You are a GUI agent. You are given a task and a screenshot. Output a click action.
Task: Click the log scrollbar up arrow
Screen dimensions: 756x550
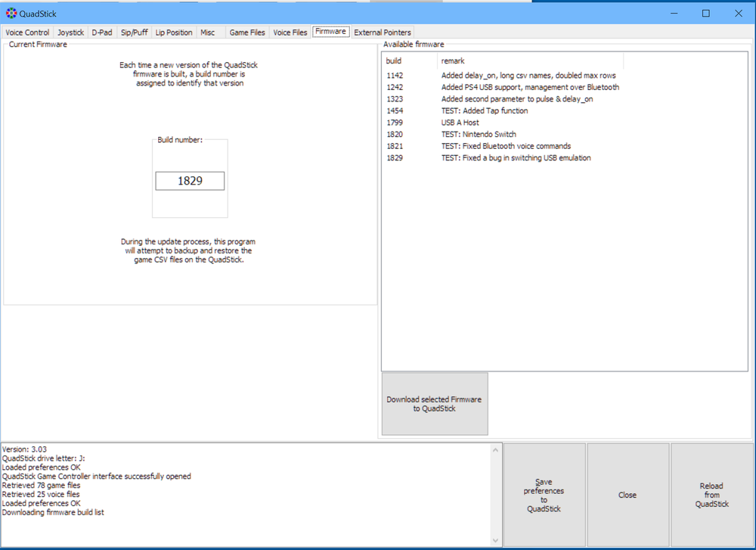pos(496,450)
